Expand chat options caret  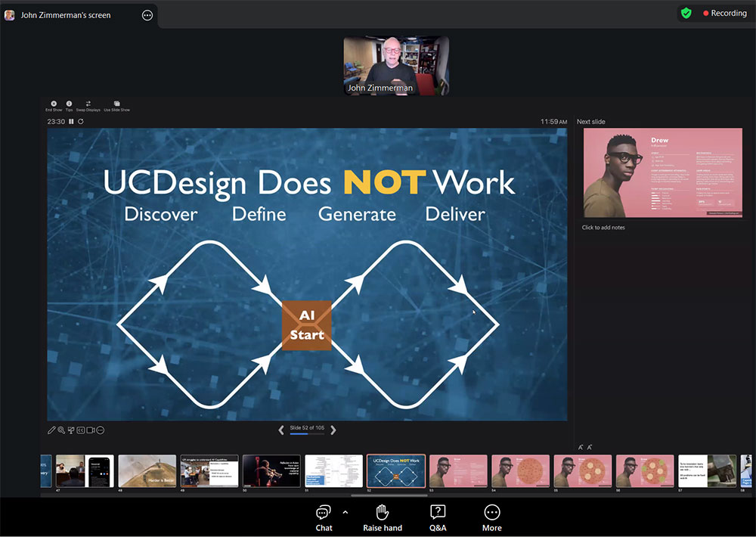pyautogui.click(x=345, y=512)
